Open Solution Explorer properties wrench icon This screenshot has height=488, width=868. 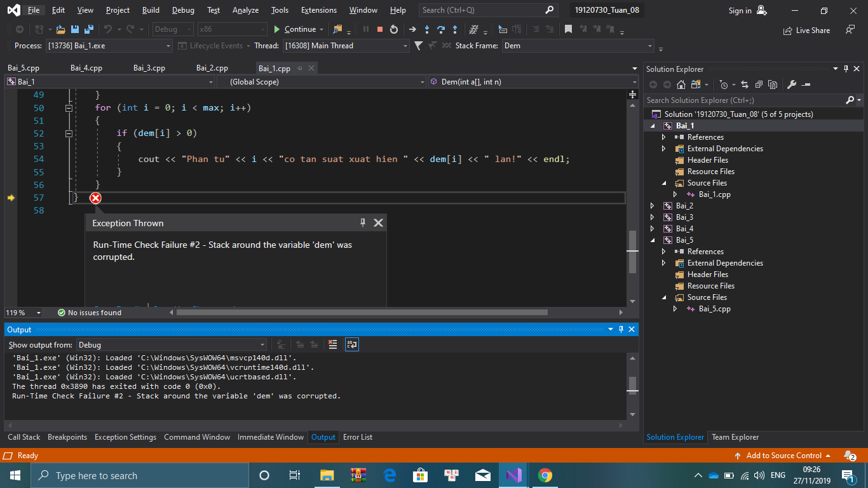pyautogui.click(x=791, y=85)
